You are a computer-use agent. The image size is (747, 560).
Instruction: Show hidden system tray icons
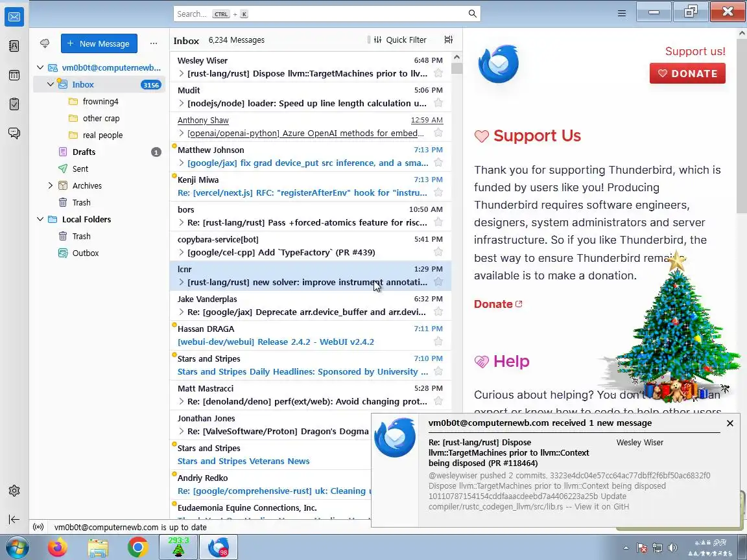626,548
